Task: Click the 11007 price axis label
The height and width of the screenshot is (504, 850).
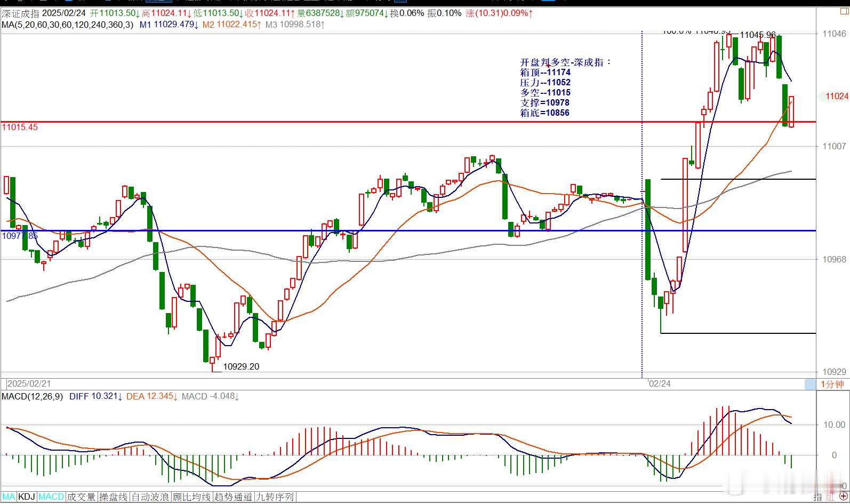Action: pyautogui.click(x=835, y=146)
